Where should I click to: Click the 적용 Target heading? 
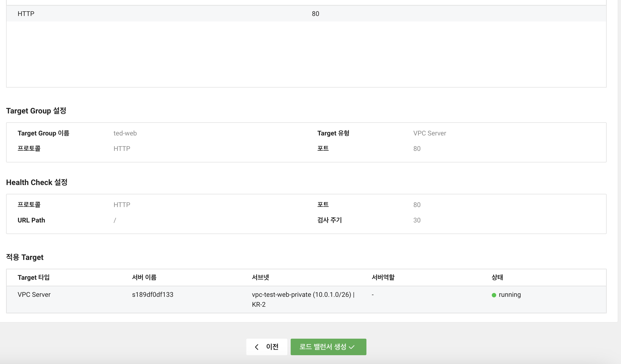click(x=25, y=257)
